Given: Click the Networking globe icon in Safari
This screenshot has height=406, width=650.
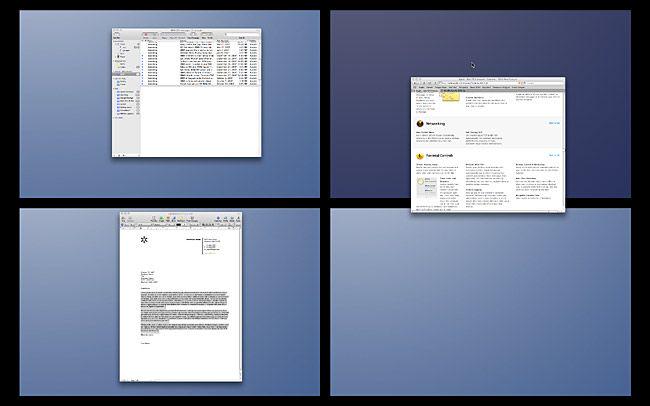Looking at the screenshot, I should pos(421,125).
